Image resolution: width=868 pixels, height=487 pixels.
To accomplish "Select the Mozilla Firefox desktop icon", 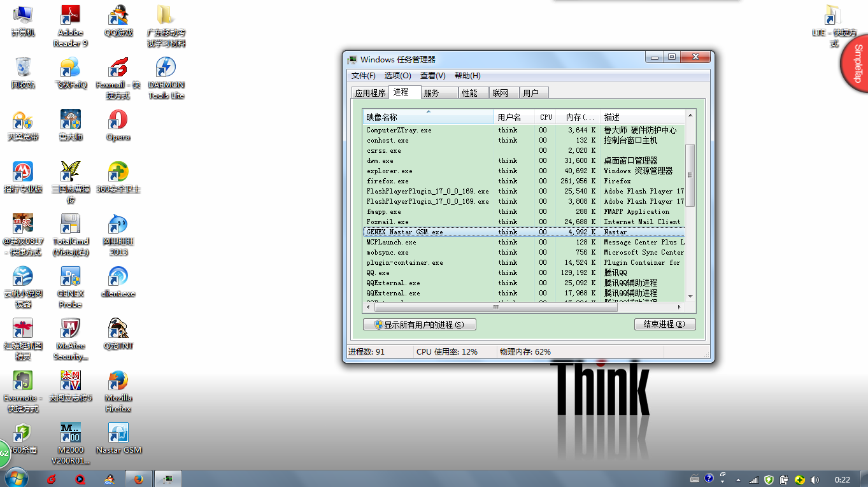I will tap(118, 392).
